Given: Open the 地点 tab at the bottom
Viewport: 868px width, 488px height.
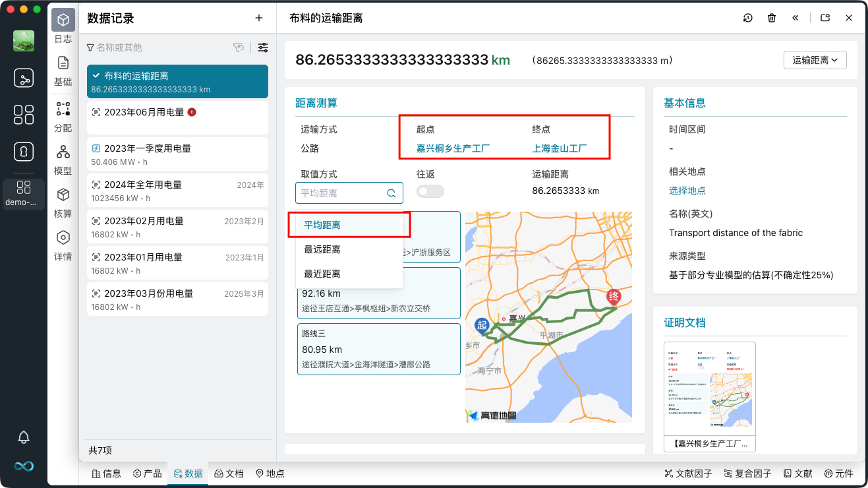Looking at the screenshot, I should tap(270, 473).
